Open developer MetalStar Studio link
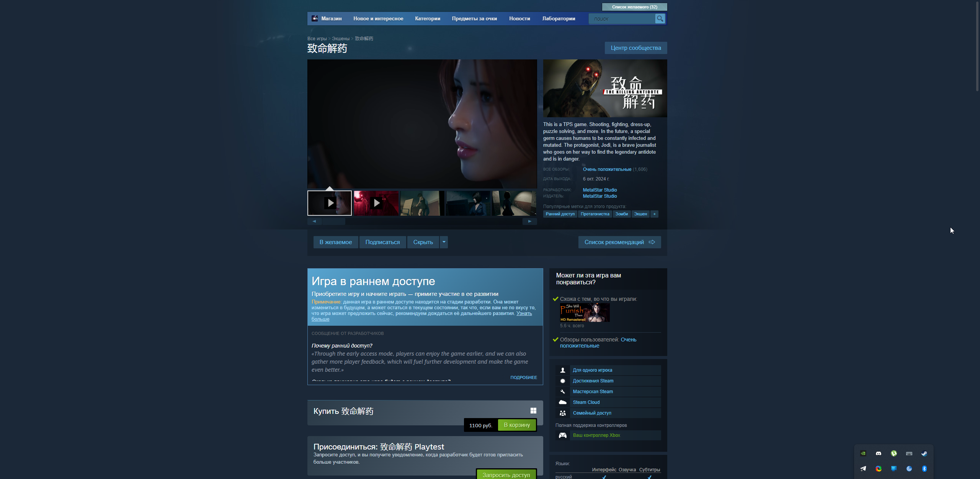 click(600, 190)
